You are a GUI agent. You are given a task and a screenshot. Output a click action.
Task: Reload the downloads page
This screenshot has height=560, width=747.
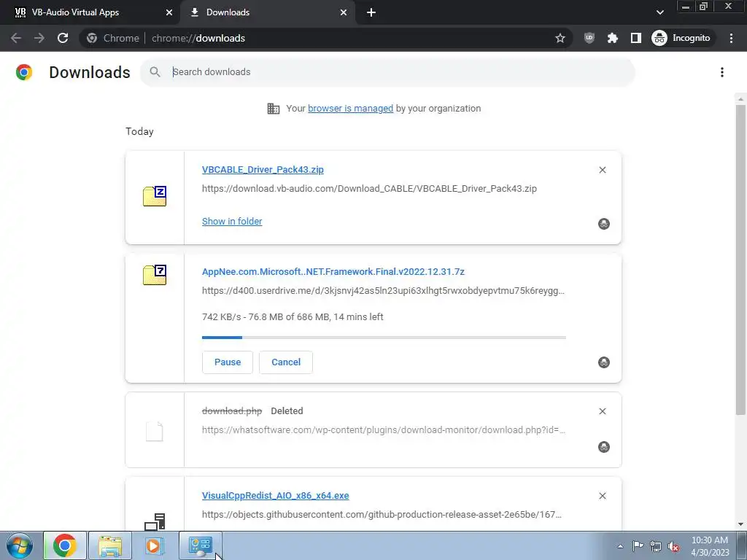[x=63, y=38]
